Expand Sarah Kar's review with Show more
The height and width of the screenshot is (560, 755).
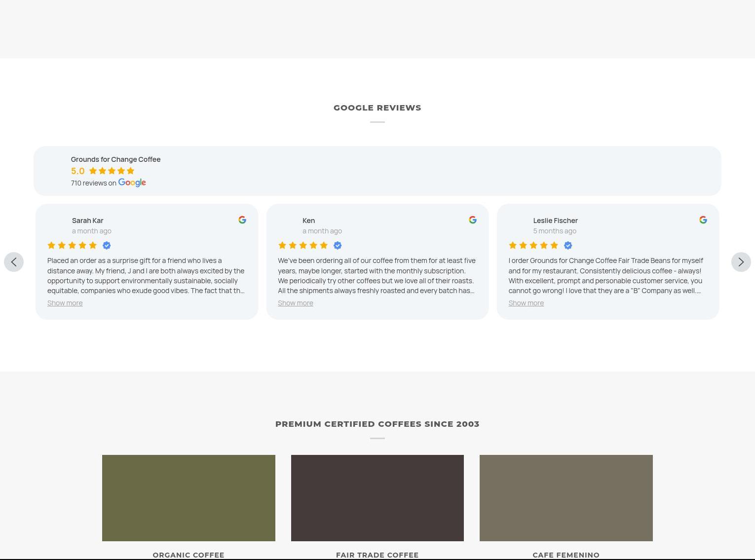tap(65, 303)
